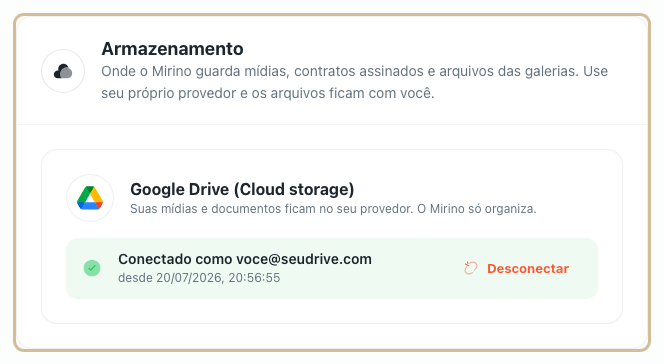The image size is (664, 364).
Task: Click the Desconectar button
Action: point(517,268)
